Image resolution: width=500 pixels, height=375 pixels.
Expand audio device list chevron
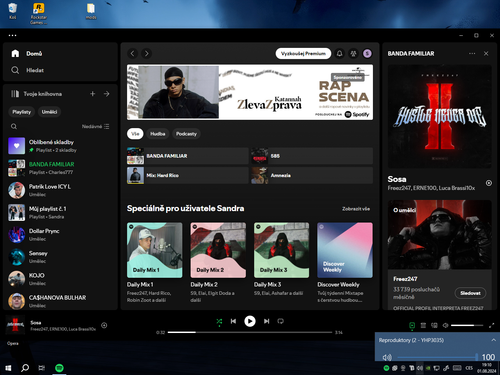493,340
